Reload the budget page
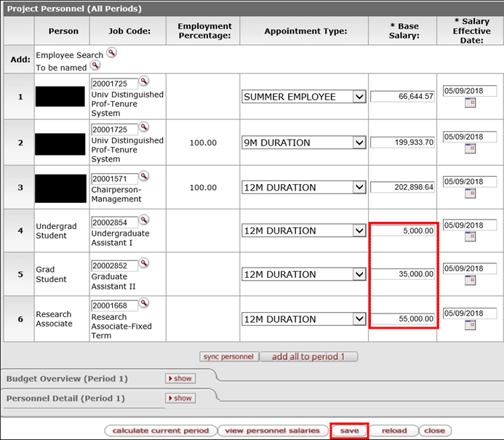 [x=394, y=431]
